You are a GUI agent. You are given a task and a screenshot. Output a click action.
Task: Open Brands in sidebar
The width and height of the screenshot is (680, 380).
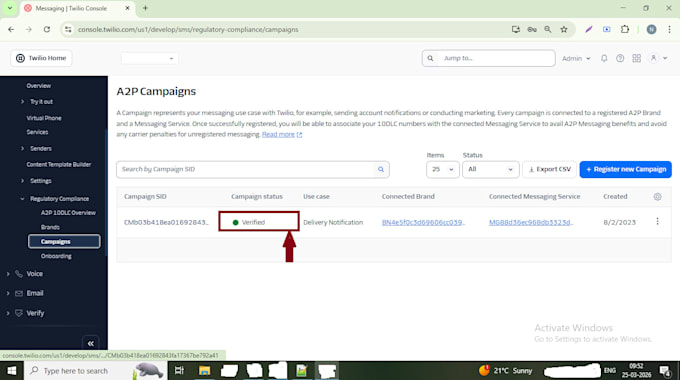click(50, 227)
